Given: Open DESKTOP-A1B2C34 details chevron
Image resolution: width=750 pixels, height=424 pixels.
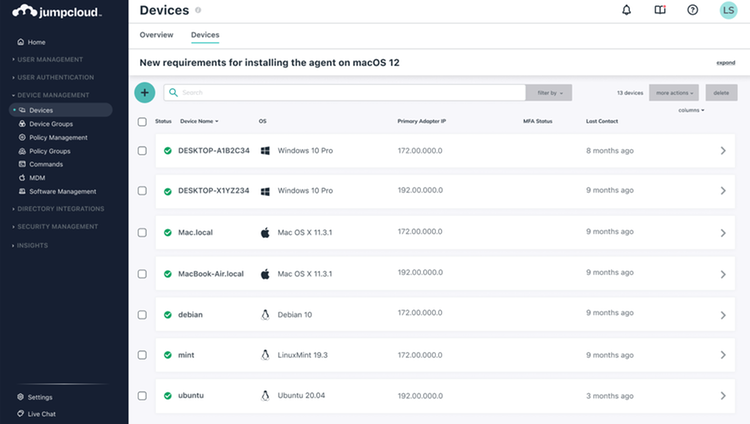Looking at the screenshot, I should [723, 151].
